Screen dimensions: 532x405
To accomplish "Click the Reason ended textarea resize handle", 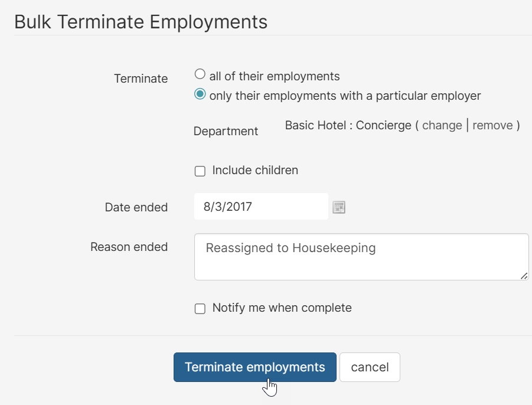I will 524,276.
